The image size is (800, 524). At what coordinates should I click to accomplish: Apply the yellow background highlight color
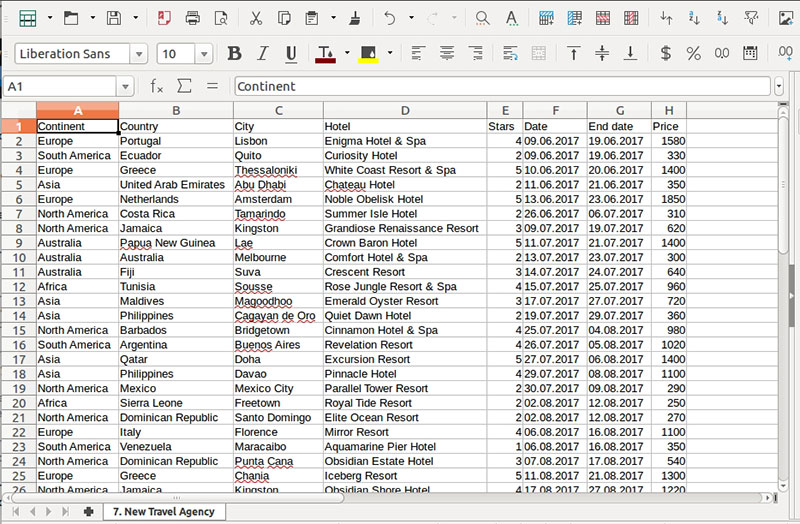tap(368, 54)
